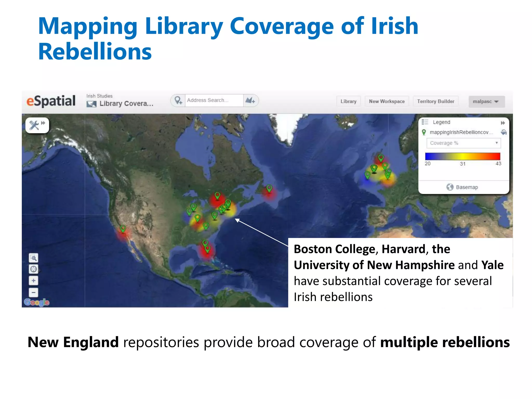532x399 pixels.
Task: Click the Legend list icon
Action: coord(425,122)
